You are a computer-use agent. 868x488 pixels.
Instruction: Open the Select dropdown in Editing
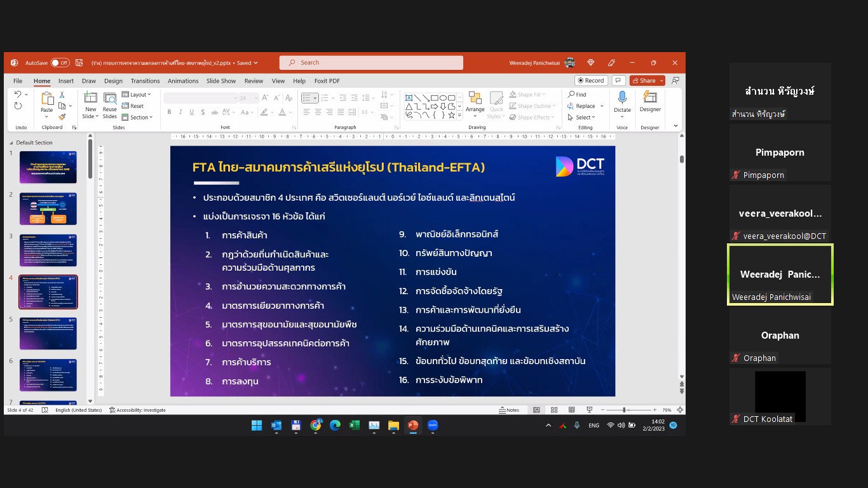(581, 118)
